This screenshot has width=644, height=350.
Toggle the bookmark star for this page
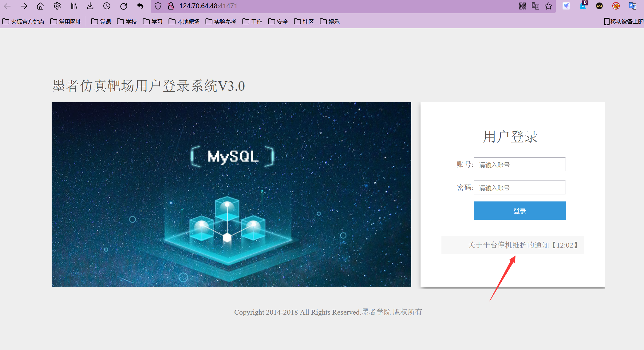549,6
